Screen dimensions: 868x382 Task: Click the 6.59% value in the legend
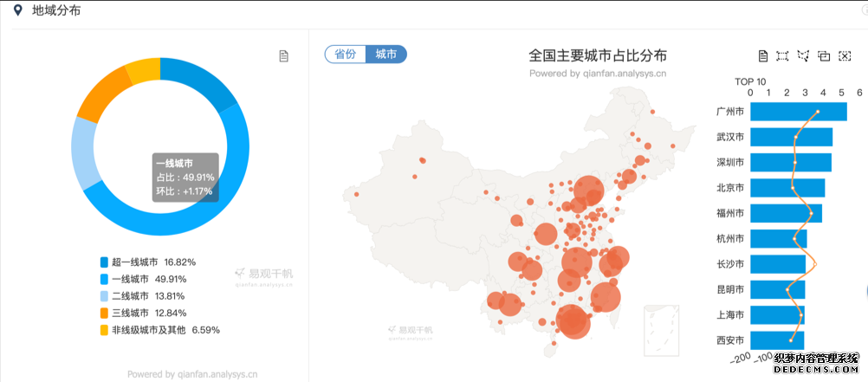[x=206, y=330]
